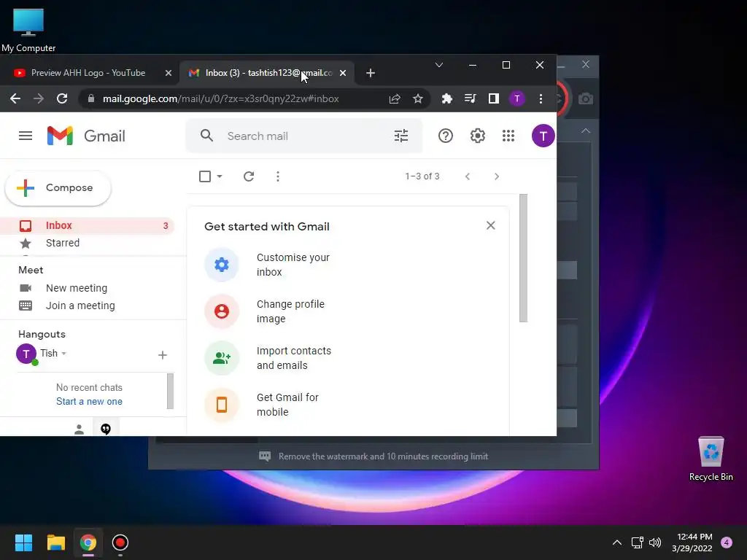
Task: Open Gmail main menu hamburger icon
Action: (26, 136)
